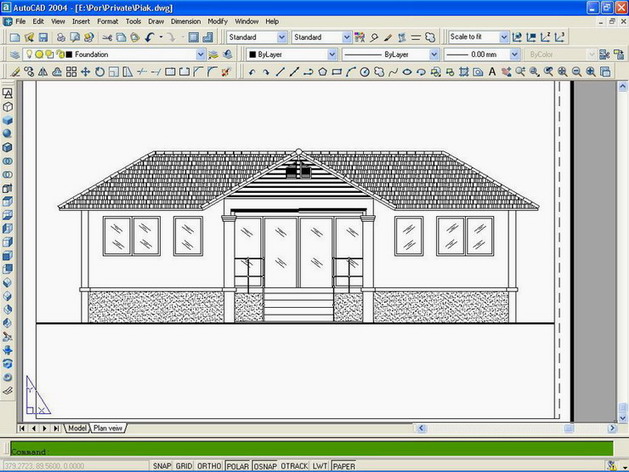
Task: Toggle ORTHO mode in status bar
Action: (209, 466)
